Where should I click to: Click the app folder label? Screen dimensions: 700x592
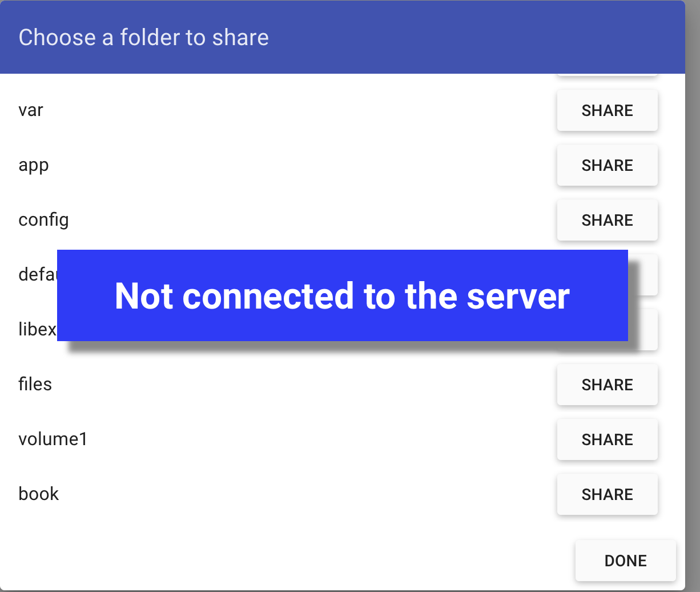click(34, 165)
